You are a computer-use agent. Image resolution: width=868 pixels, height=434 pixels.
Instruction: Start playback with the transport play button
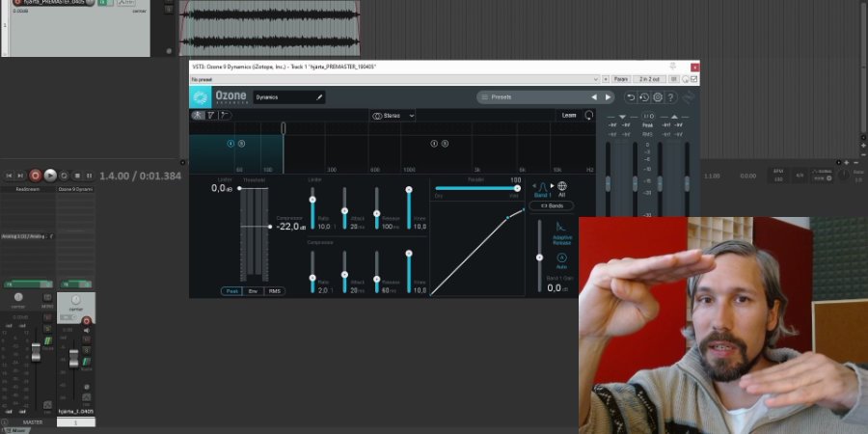coord(50,176)
